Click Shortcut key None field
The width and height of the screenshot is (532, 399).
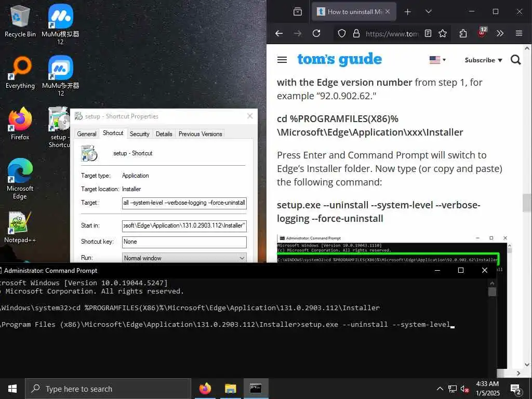coord(184,242)
